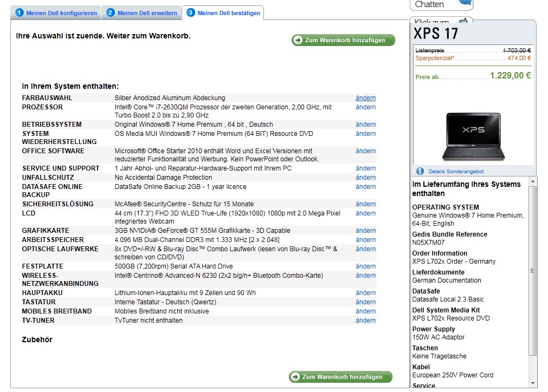
Task: Click the 'Details Sonderangebot' link
Action: click(456, 172)
